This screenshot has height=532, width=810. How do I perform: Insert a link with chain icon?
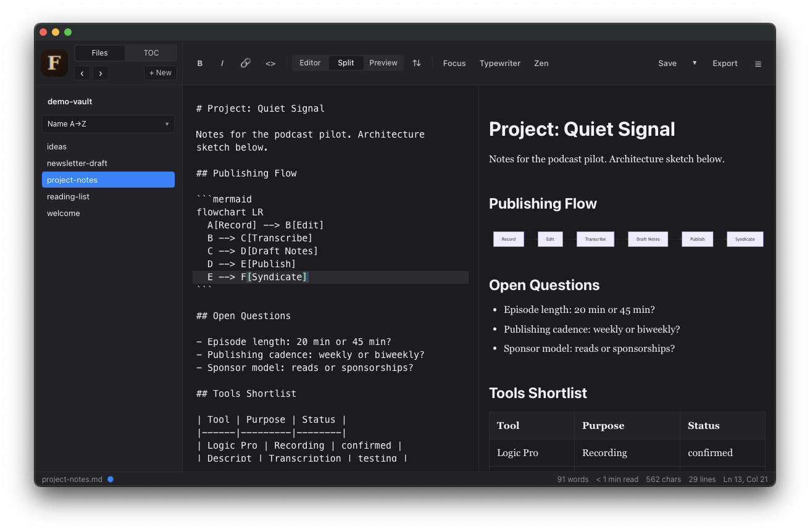[246, 63]
